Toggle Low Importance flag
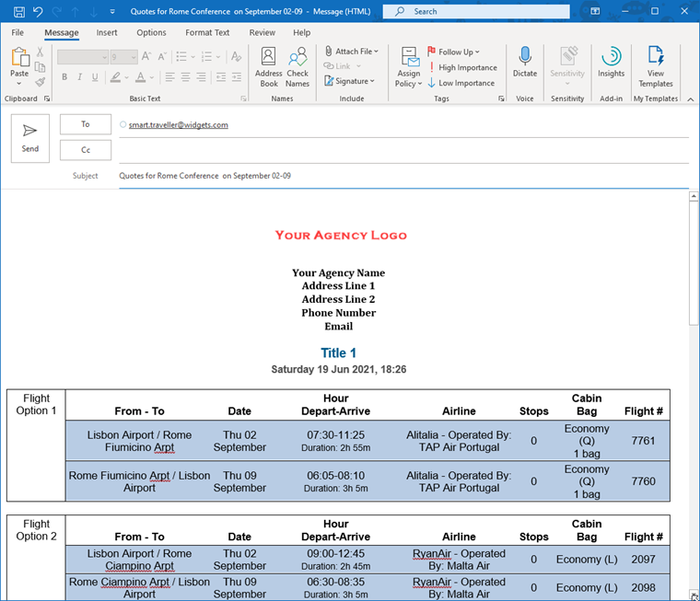Viewport: 700px width, 601px height. [x=461, y=83]
